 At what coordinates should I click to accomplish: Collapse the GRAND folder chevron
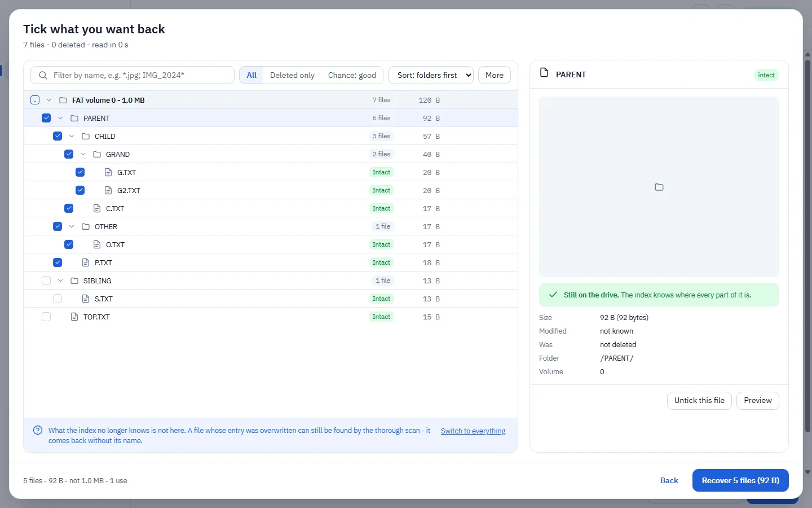83,154
